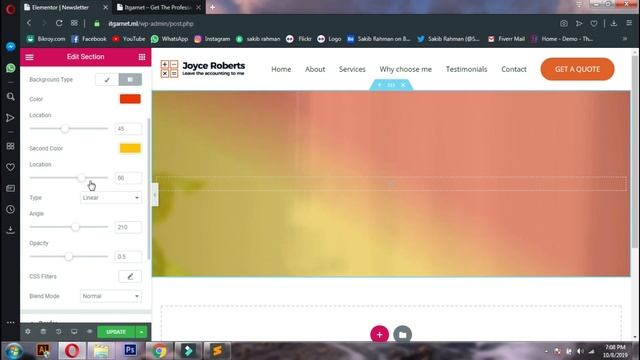
Task: Open the Second Color swatch picker
Action: click(130, 148)
